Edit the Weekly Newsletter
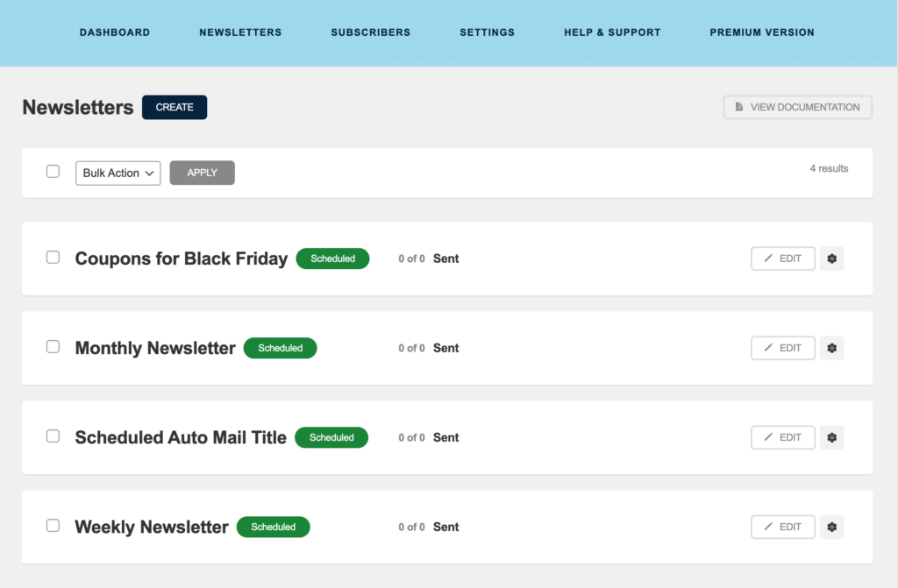Screen dimensions: 898x588 783,527
